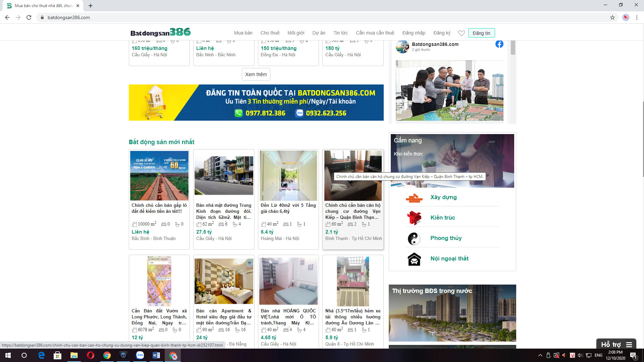
Task: Go back to the previous page
Action: [x=7, y=17]
